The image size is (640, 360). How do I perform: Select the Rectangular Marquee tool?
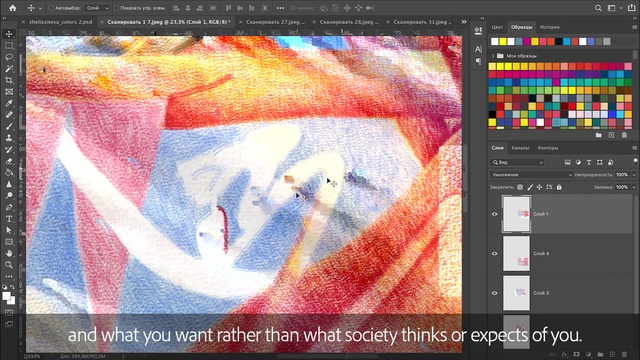(x=9, y=46)
